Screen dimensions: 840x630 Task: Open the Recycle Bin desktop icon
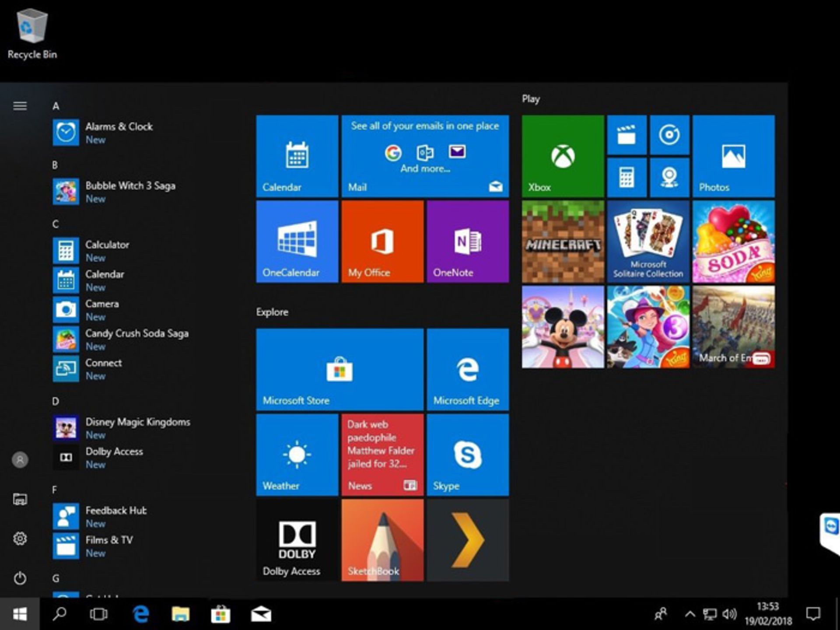[x=32, y=34]
